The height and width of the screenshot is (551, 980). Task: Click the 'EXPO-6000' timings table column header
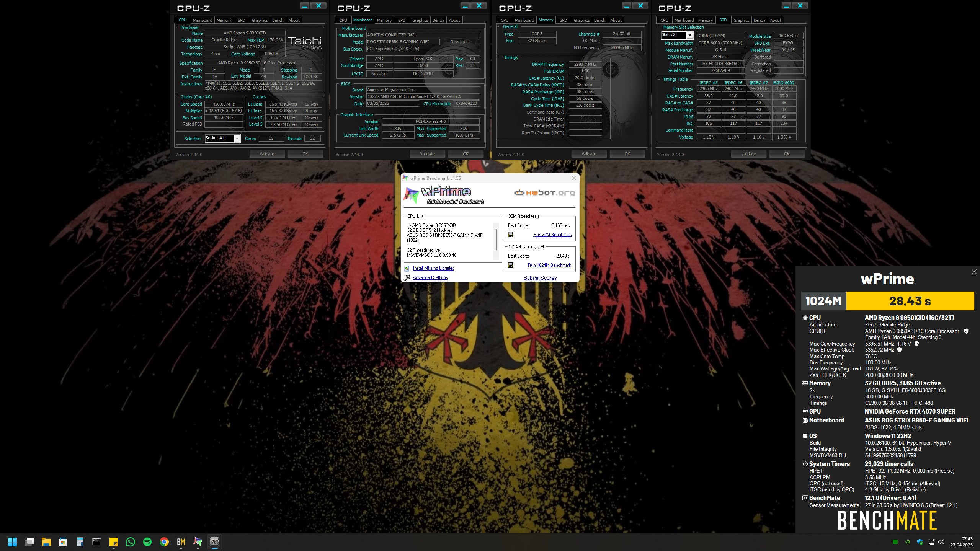pyautogui.click(x=784, y=83)
